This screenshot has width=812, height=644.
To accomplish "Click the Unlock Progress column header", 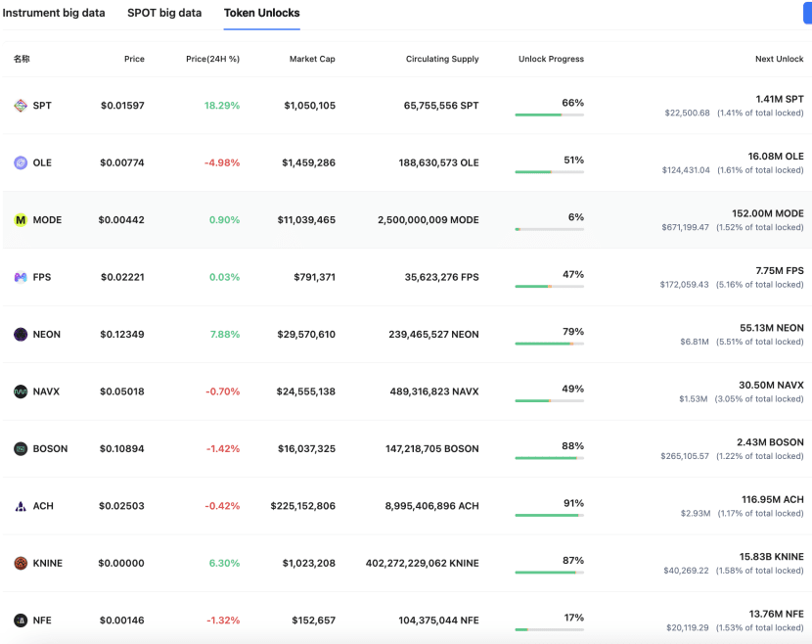I will (x=551, y=60).
